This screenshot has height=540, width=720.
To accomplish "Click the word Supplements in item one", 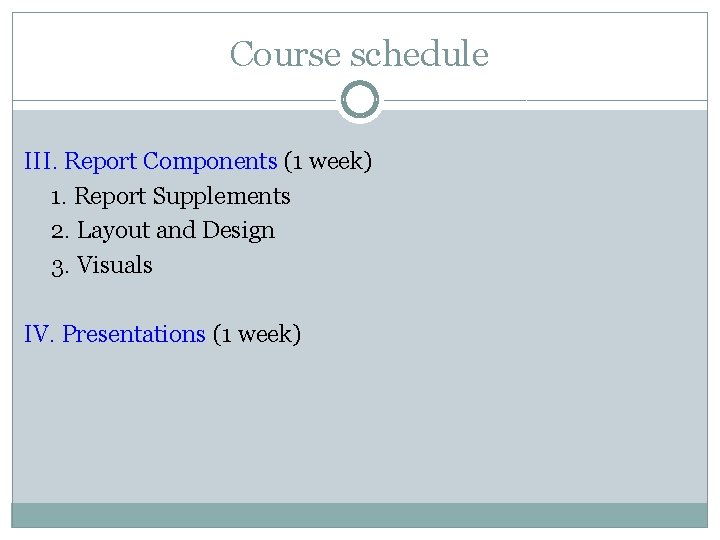I will click(x=221, y=197).
